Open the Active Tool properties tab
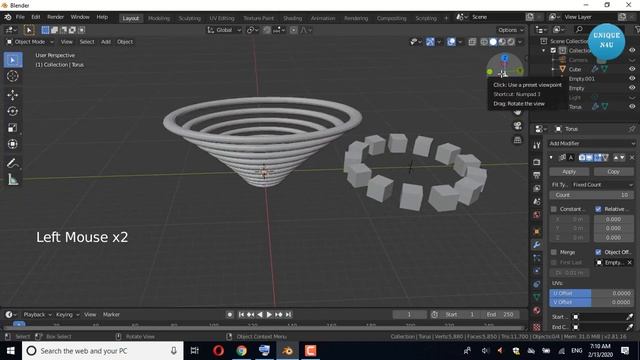The height and width of the screenshot is (360, 640). 537,145
